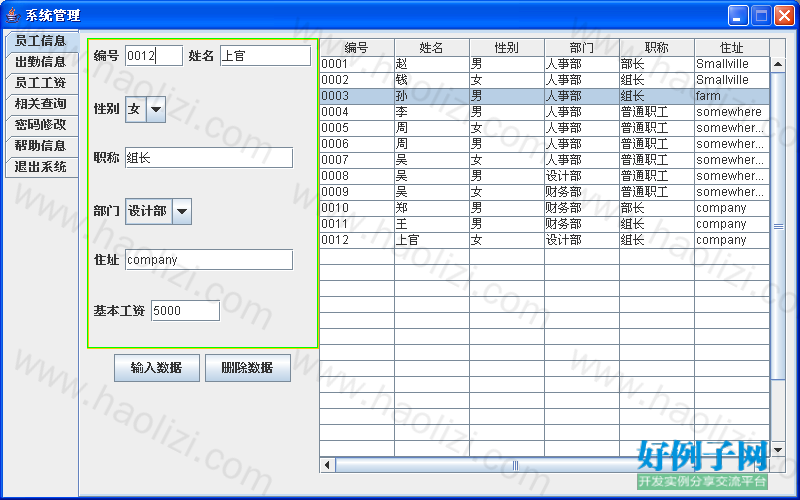Viewport: 800px width, 500px height.
Task: Select the 相关查询 tab
Action: (41, 104)
